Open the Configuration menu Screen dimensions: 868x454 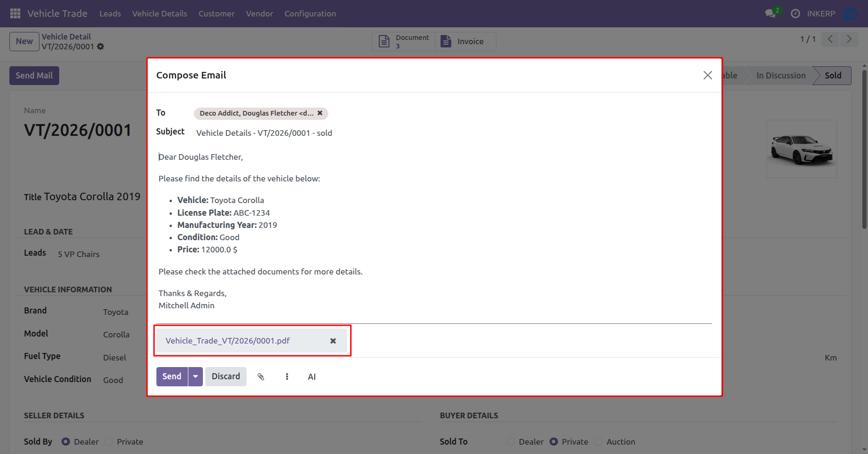[x=310, y=14]
